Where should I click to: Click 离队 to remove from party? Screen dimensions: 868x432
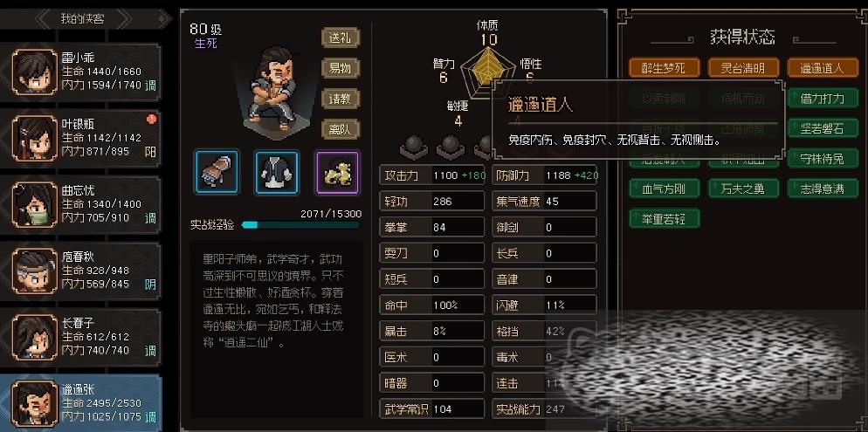pyautogui.click(x=341, y=129)
